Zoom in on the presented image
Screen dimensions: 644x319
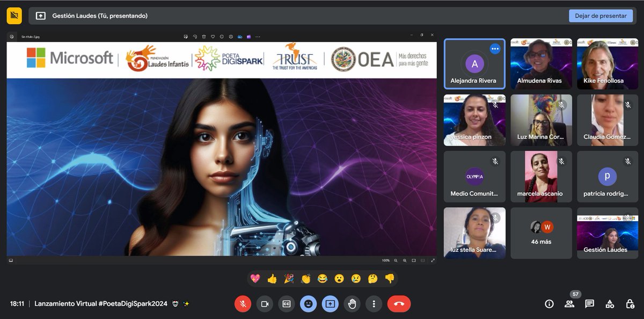point(405,260)
